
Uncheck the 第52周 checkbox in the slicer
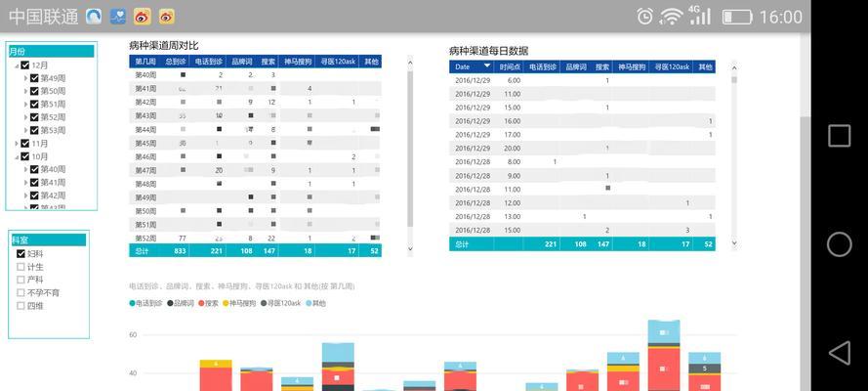34,117
